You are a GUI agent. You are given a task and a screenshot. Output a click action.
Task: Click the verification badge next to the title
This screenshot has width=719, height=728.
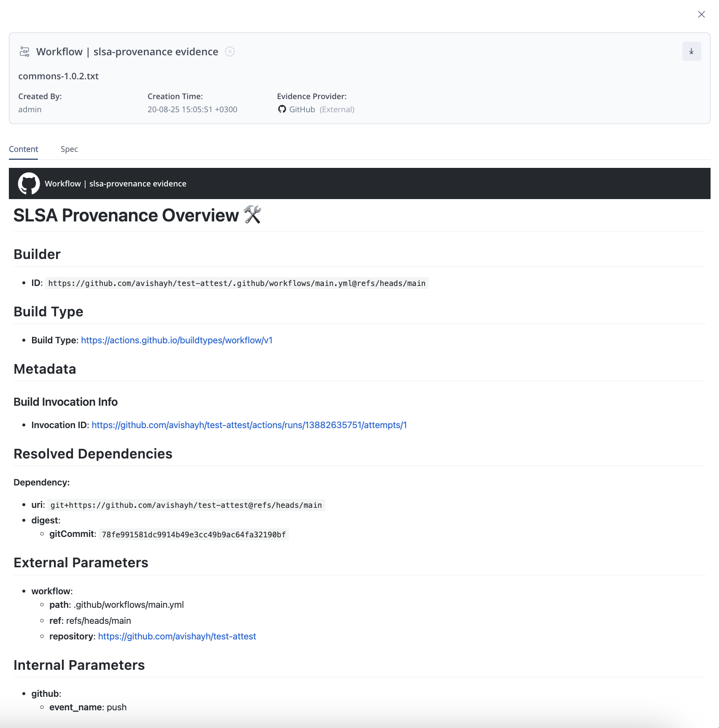230,51
